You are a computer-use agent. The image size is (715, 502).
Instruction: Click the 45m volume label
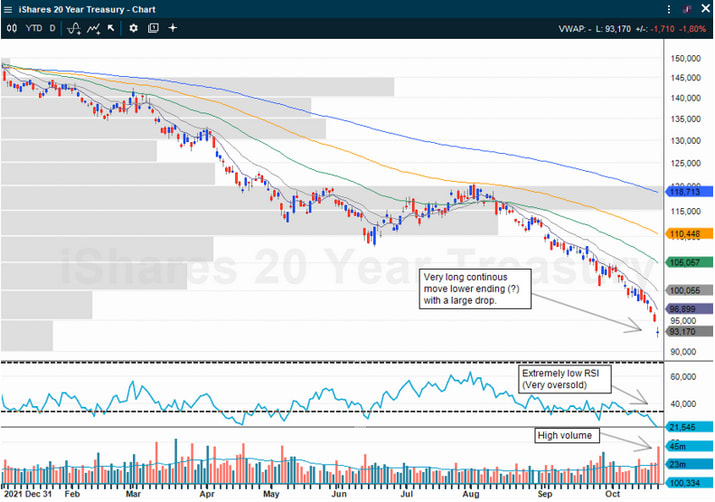[689, 446]
